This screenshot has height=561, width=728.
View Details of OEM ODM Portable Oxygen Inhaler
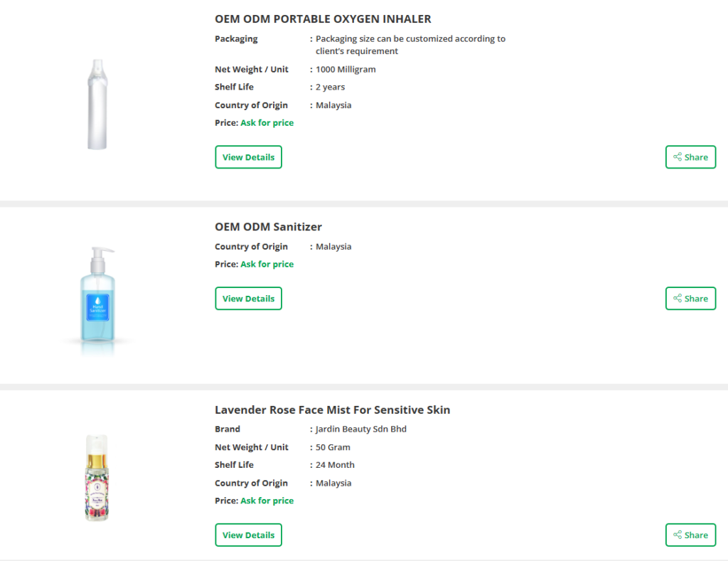(x=248, y=157)
